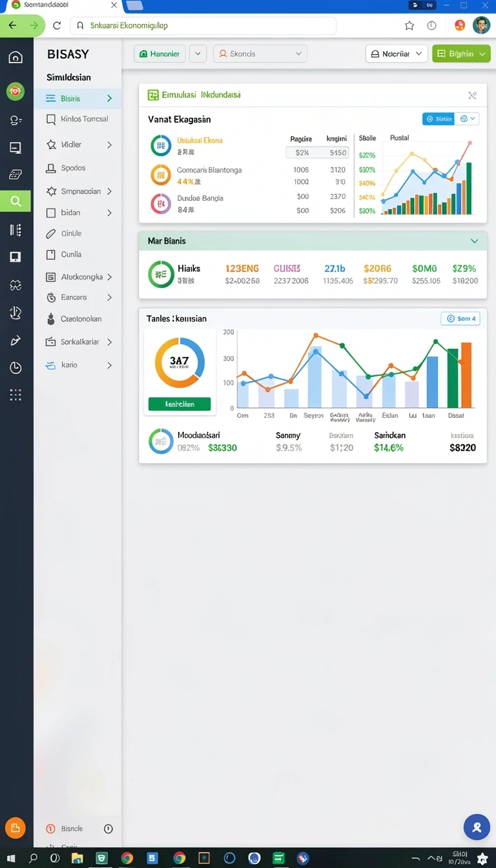Click the green Hanonier button
Viewport: 496px width, 868px height.
tap(160, 54)
